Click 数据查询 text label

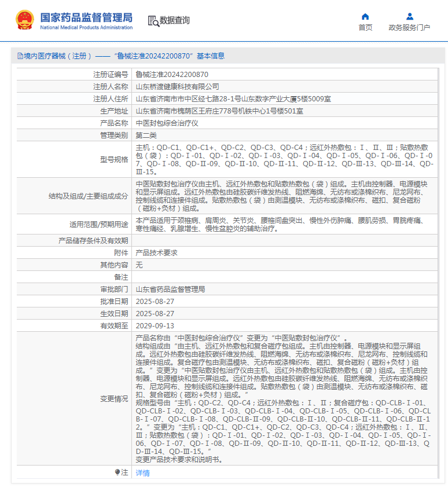(x=174, y=20)
